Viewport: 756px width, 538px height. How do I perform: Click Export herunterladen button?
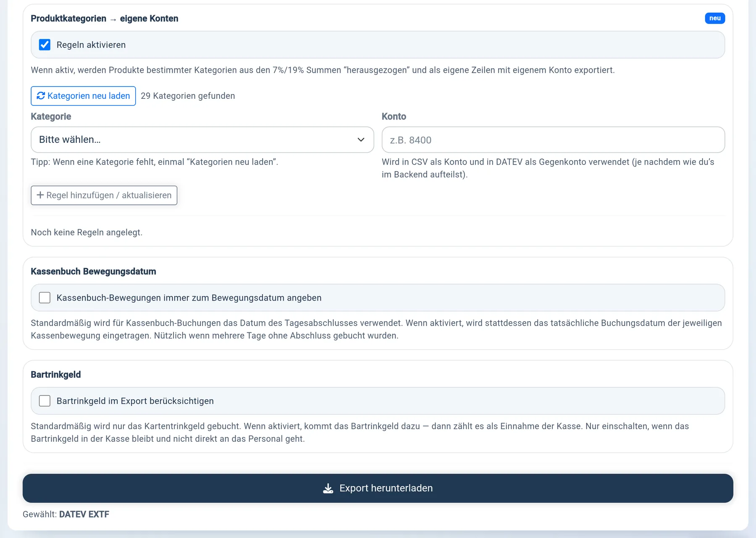pos(378,488)
